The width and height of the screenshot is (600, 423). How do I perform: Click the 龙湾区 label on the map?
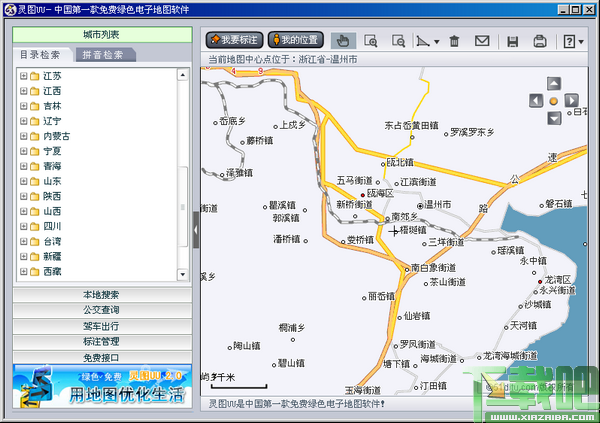tap(558, 279)
